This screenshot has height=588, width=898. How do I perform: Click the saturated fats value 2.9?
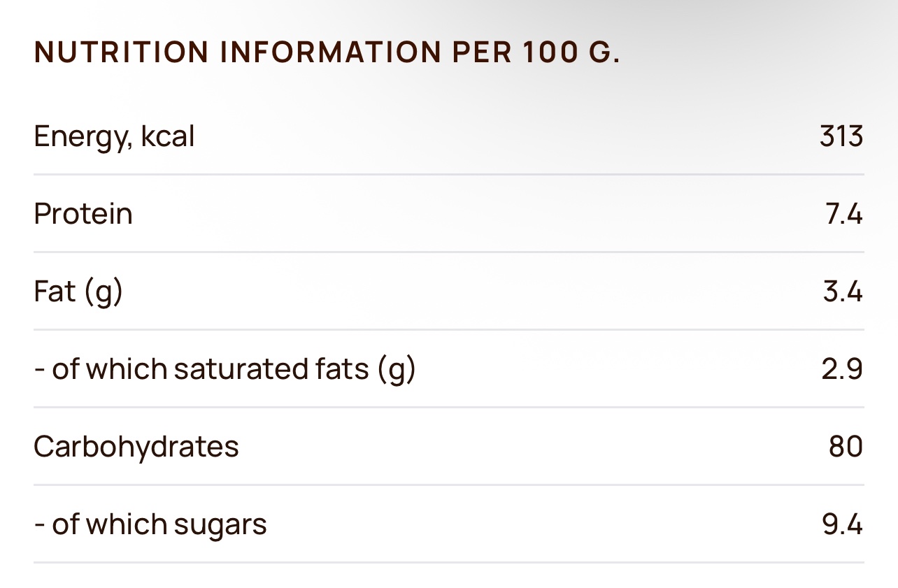point(842,368)
